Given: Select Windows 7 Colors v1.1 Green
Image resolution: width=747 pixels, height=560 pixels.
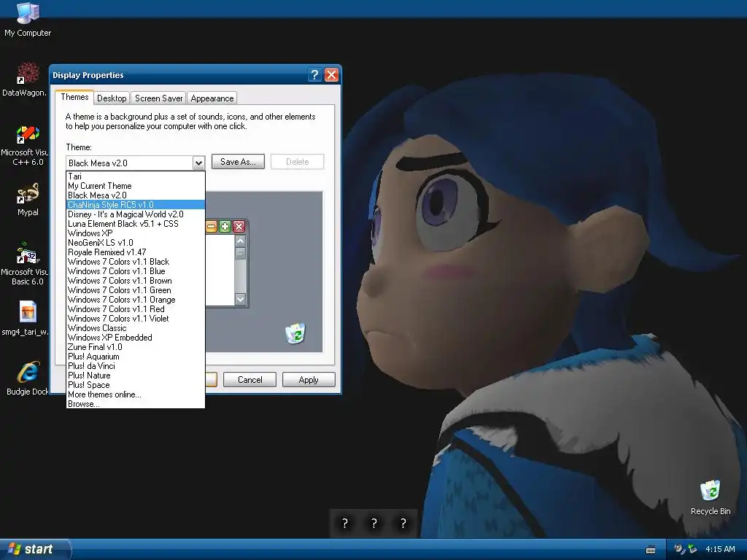Looking at the screenshot, I should point(135,290).
